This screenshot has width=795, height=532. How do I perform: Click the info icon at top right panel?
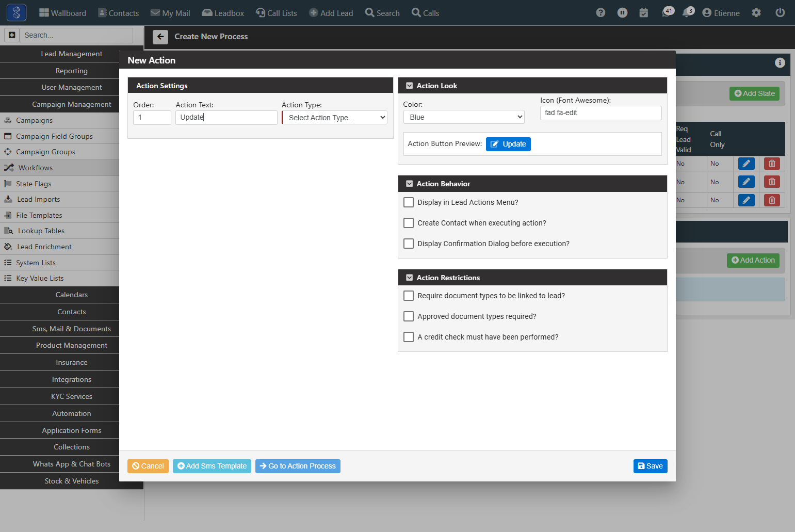780,62
